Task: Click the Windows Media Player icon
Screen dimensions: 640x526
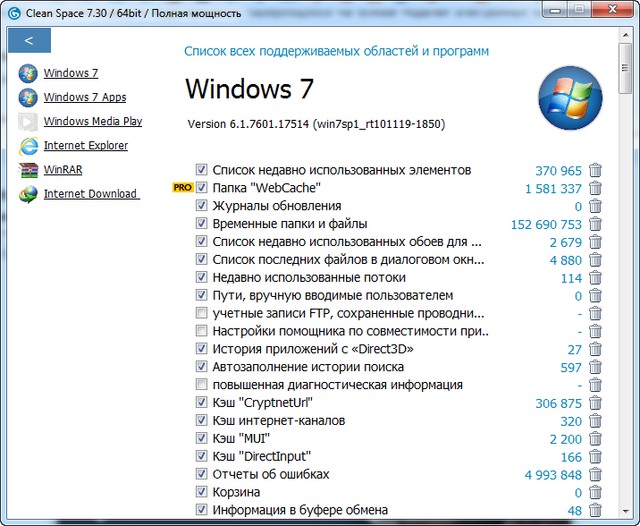Action: (28, 122)
